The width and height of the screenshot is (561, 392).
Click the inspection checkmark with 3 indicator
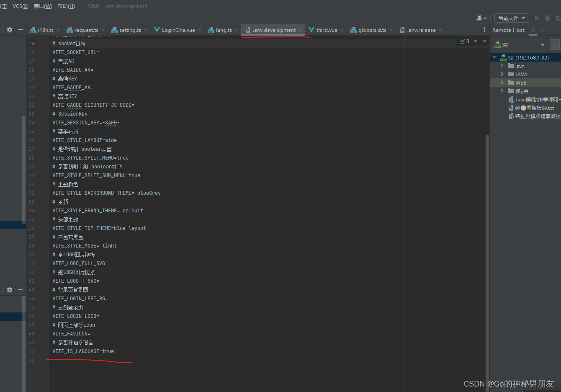click(x=465, y=41)
